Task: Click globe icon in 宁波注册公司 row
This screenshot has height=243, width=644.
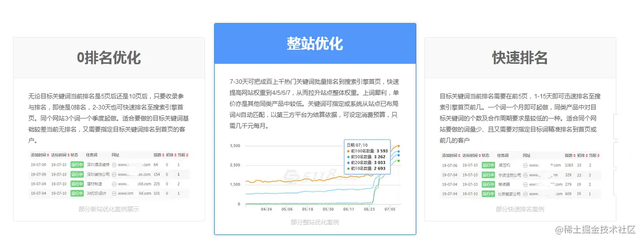Action: click(x=525, y=175)
